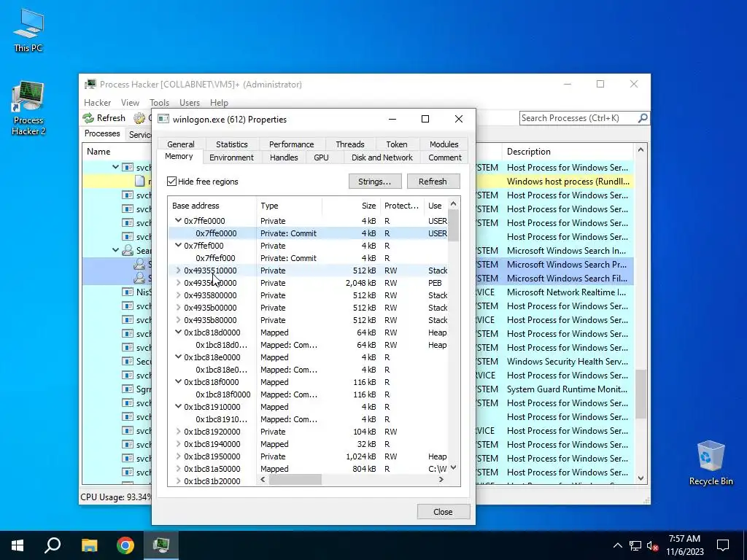Click the muted volume tray icon

pyautogui.click(x=653, y=545)
